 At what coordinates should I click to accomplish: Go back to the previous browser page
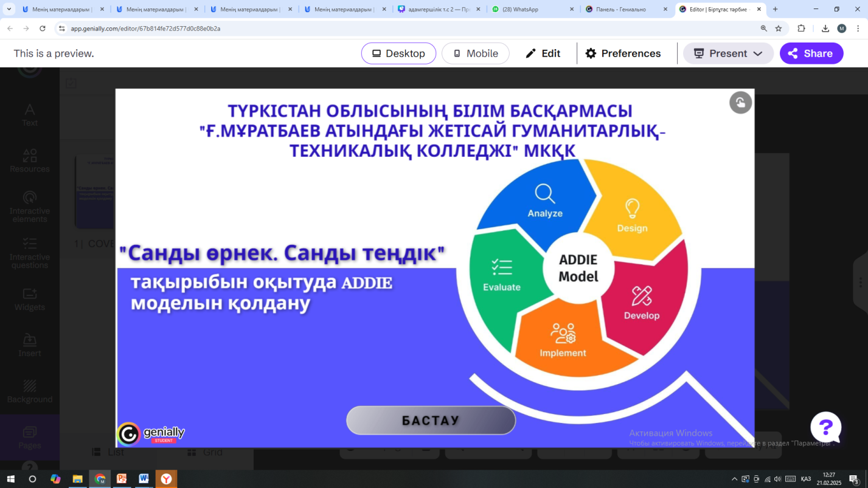10,29
